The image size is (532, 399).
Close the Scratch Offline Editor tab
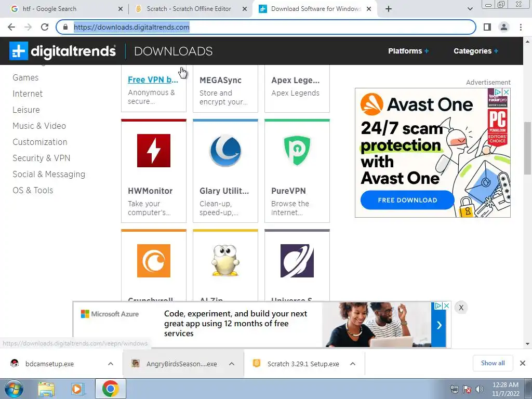pos(245,9)
